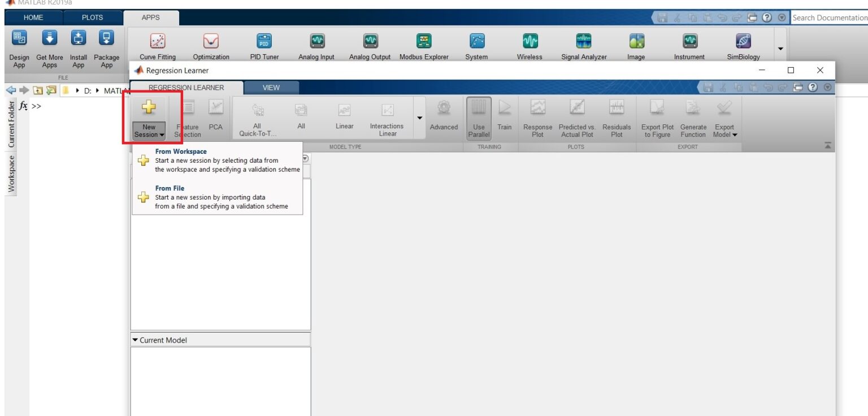Image resolution: width=868 pixels, height=416 pixels.
Task: Open the Workspace side panel
Action: 11,174
